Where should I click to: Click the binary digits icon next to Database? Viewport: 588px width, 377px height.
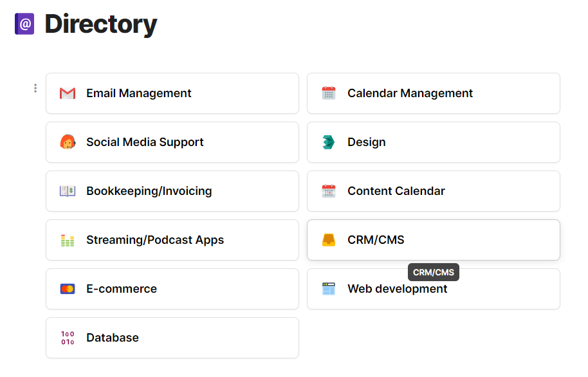click(68, 338)
